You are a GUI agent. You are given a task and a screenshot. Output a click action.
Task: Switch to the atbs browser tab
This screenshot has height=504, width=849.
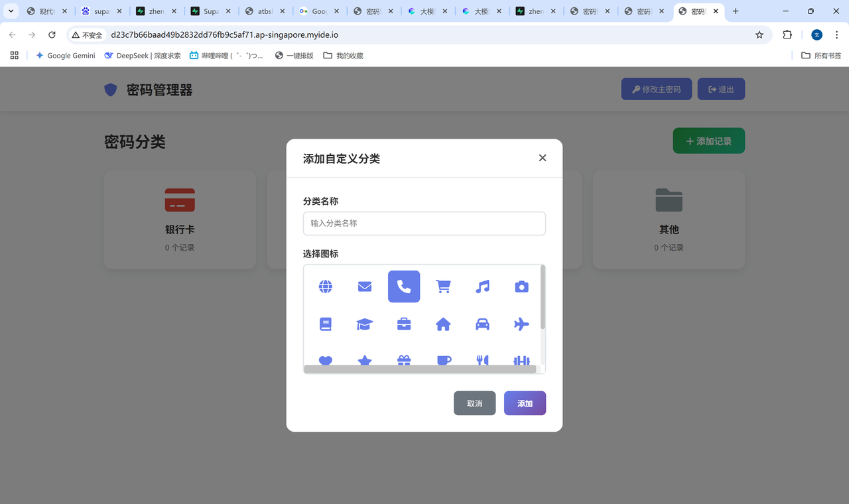265,11
